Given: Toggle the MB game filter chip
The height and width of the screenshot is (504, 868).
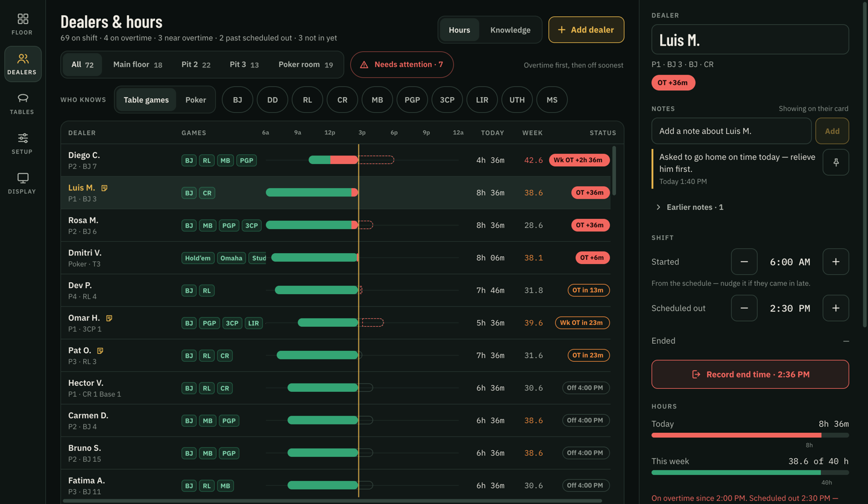Looking at the screenshot, I should point(377,100).
